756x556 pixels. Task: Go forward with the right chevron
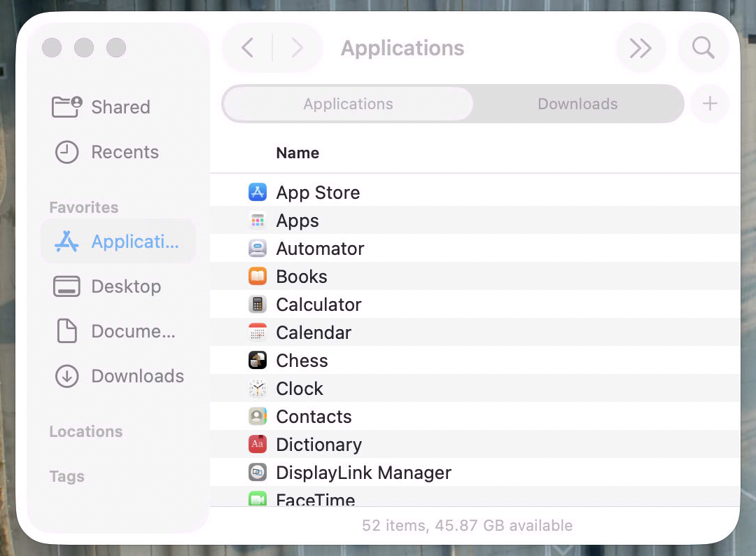tap(297, 48)
